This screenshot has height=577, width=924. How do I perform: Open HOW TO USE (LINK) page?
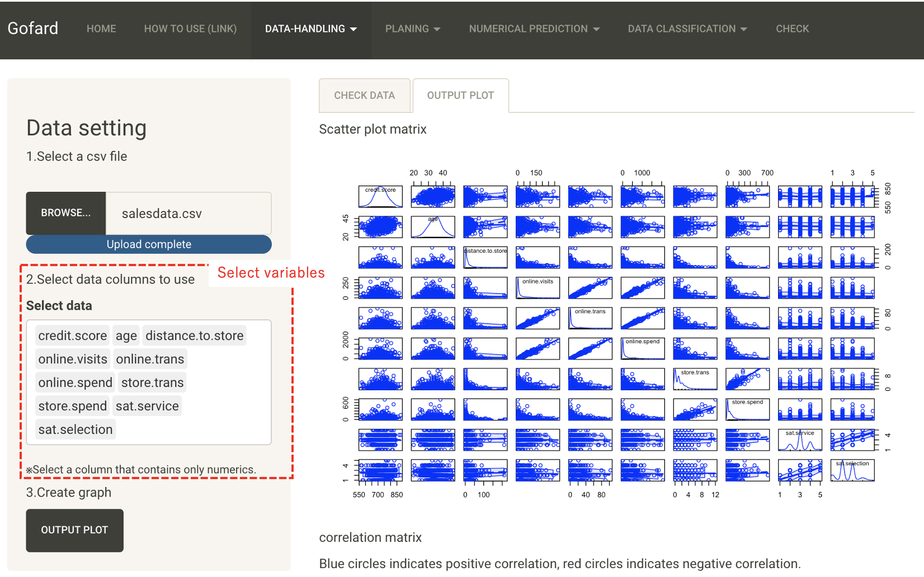190,29
